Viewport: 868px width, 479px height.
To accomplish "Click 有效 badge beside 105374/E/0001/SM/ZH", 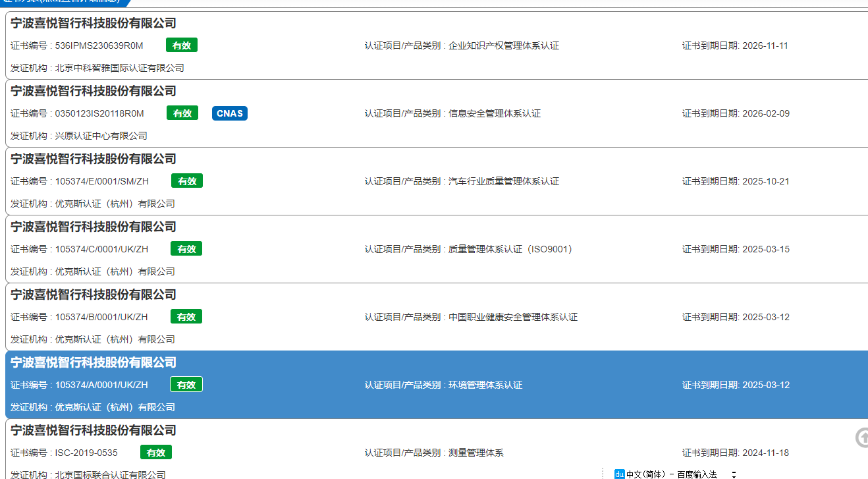I will point(187,181).
